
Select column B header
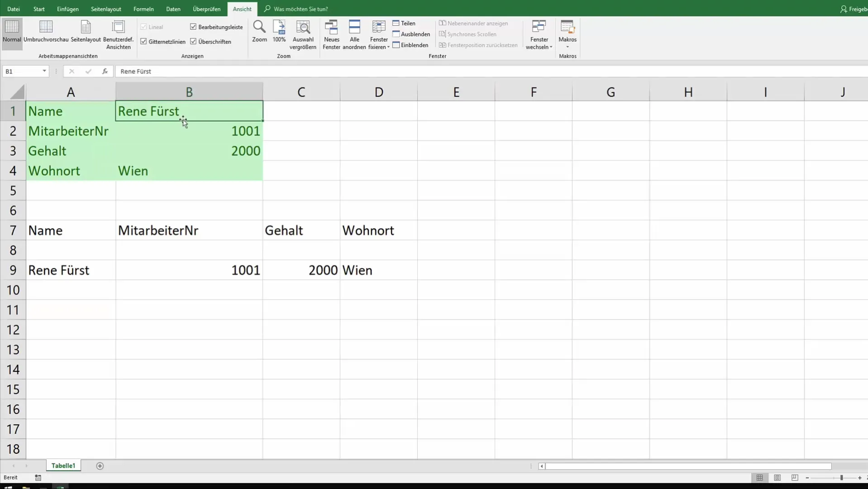pyautogui.click(x=189, y=92)
